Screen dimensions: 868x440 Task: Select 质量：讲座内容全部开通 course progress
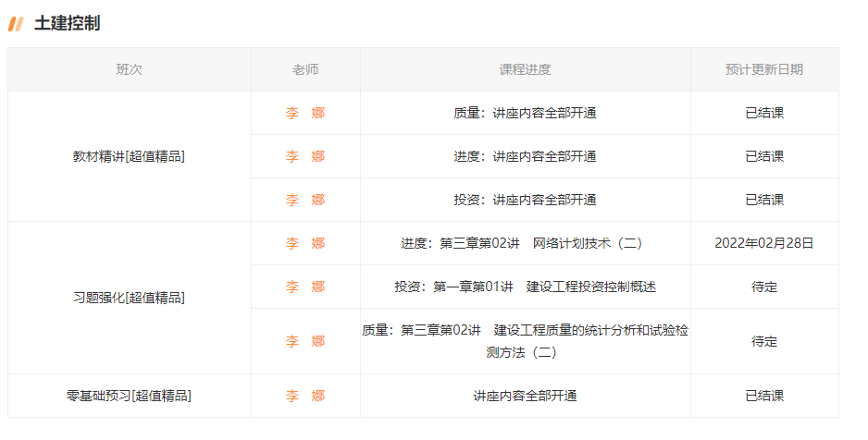pos(525,113)
